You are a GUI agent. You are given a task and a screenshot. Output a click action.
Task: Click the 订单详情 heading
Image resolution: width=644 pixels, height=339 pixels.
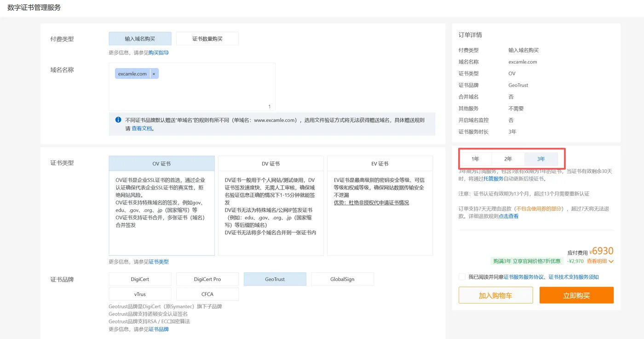[470, 35]
